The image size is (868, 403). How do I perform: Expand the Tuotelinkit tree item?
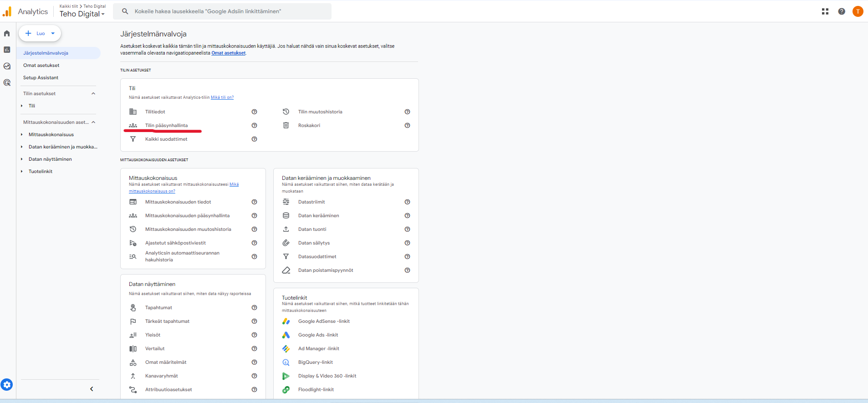pos(22,172)
